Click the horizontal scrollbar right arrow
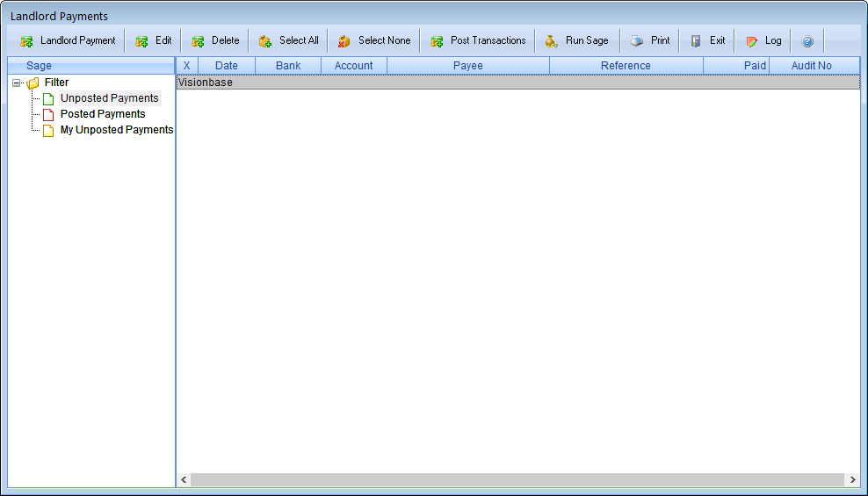The width and height of the screenshot is (868, 496). 852,479
